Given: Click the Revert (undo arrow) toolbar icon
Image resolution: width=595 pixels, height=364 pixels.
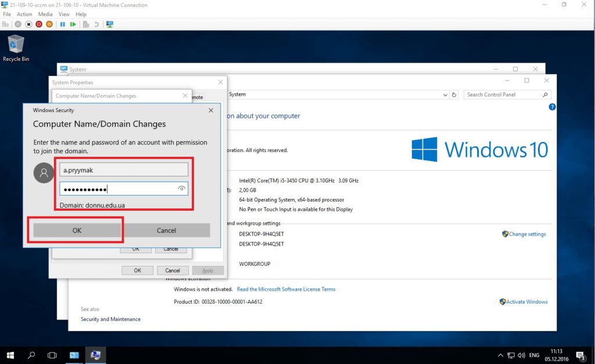Looking at the screenshot, I should [x=96, y=24].
